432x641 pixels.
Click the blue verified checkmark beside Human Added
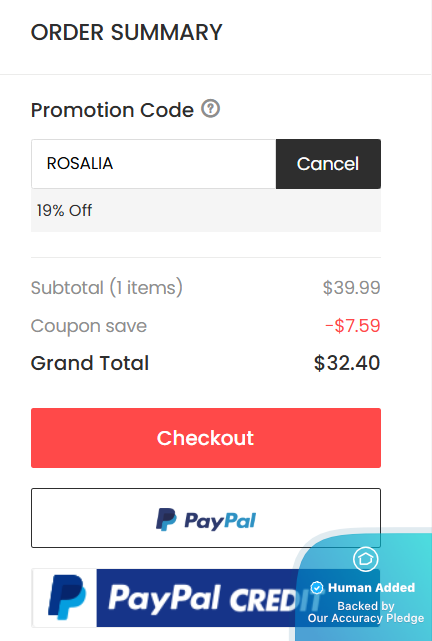click(x=317, y=588)
